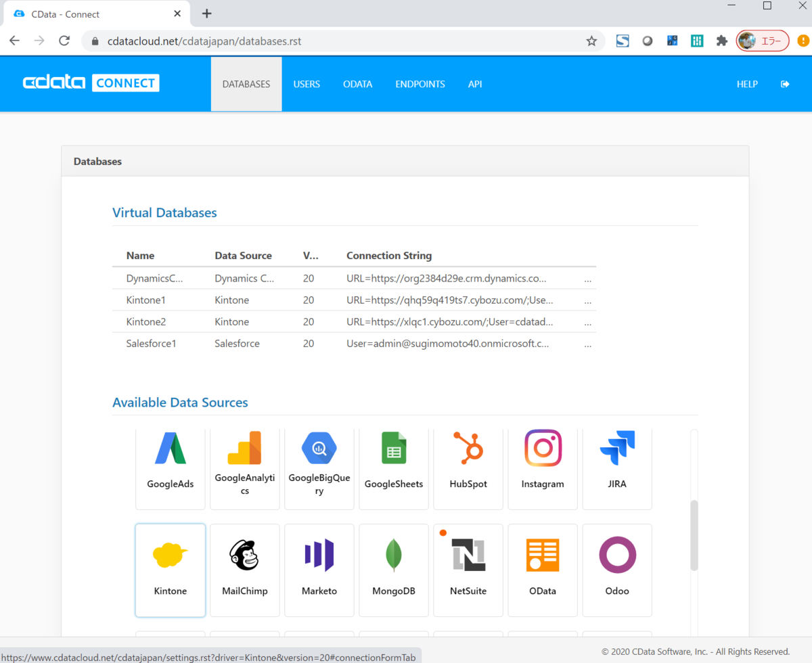Select the GoogleAnalytics data source

coord(245,469)
